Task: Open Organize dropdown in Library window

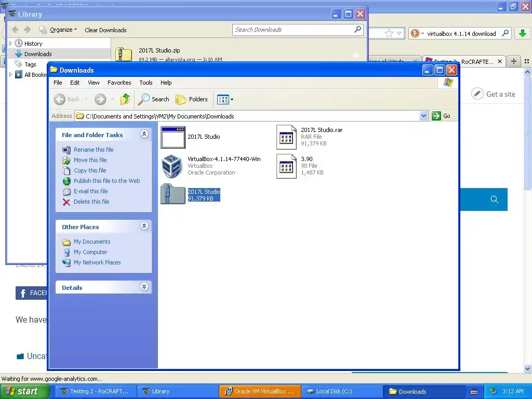Action: point(63,30)
